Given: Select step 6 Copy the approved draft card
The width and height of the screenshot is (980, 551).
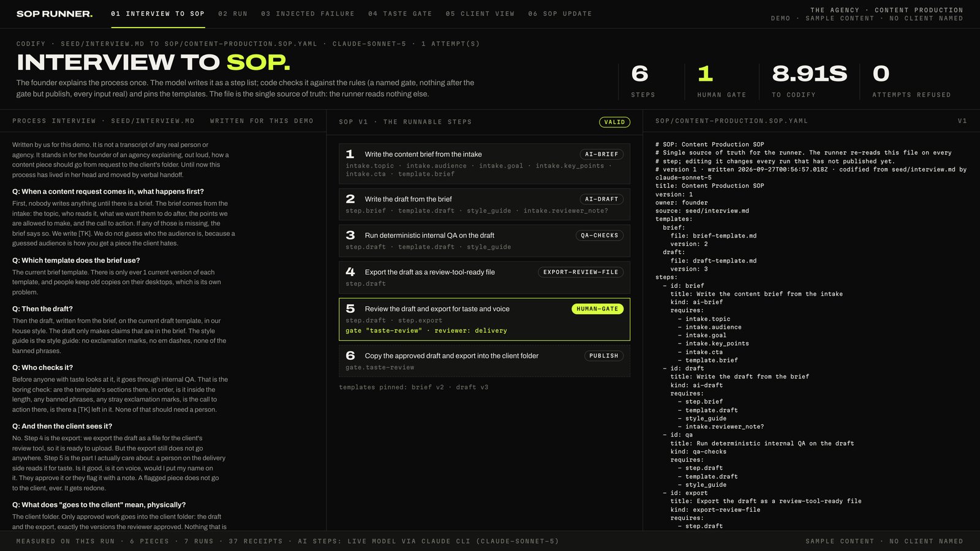Looking at the screenshot, I should coord(484,361).
